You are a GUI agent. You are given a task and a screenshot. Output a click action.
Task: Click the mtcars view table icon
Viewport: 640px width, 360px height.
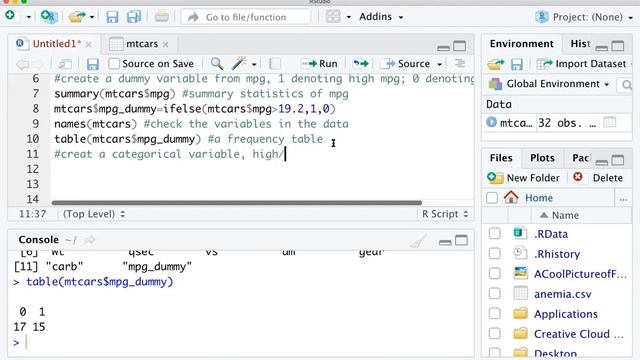[x=609, y=122]
